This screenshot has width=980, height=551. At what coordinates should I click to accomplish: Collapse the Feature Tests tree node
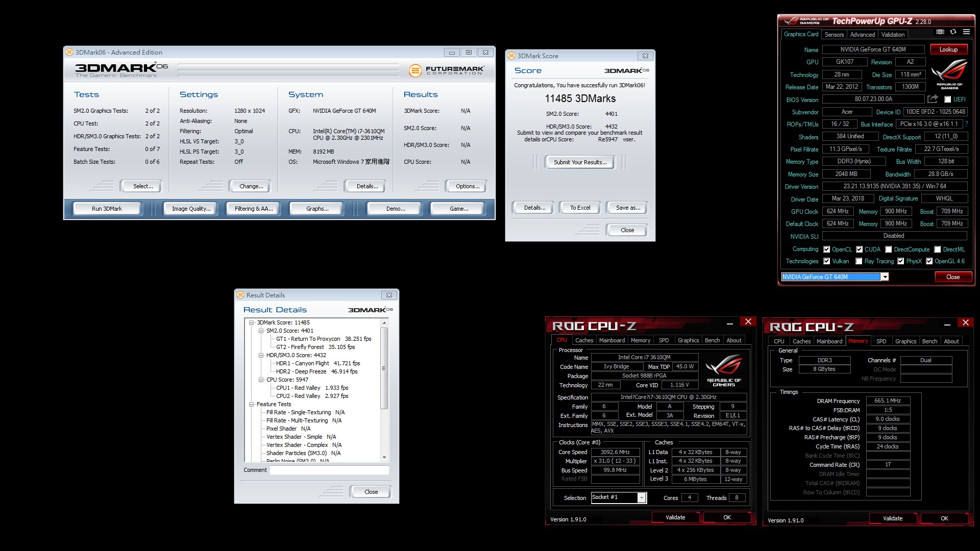coord(251,404)
